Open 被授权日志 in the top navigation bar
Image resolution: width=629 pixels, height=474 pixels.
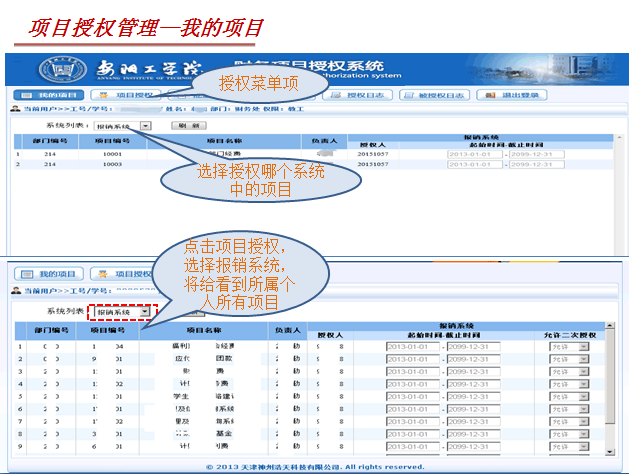436,95
